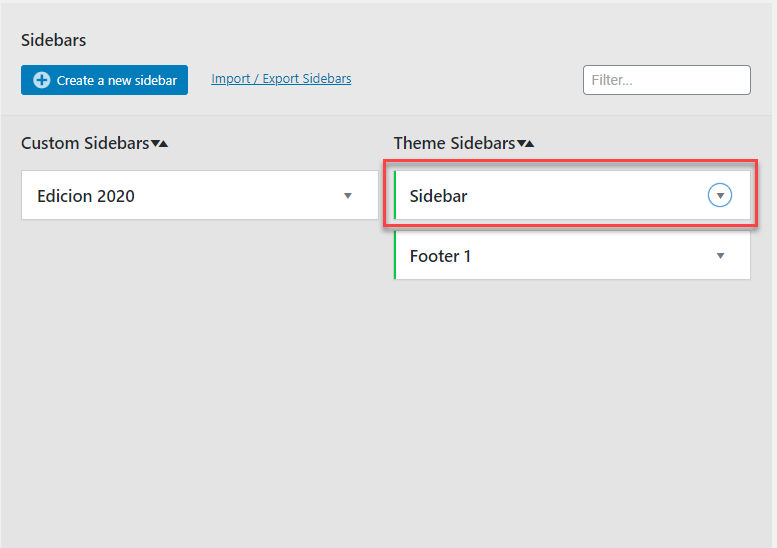777x548 pixels.
Task: Sort Custom Sidebars ascending with up arrow
Action: point(164,144)
